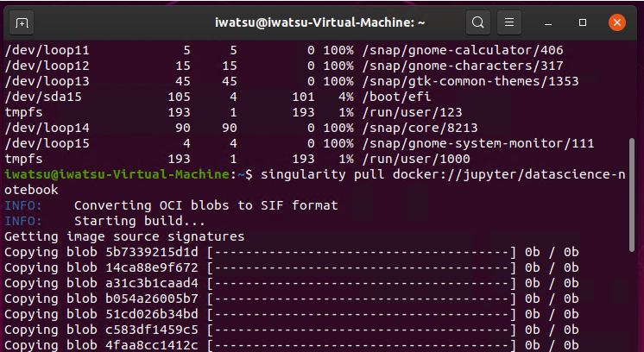Image resolution: width=644 pixels, height=352 pixels.
Task: Click the 'Starting build...' line
Action: 140,221
